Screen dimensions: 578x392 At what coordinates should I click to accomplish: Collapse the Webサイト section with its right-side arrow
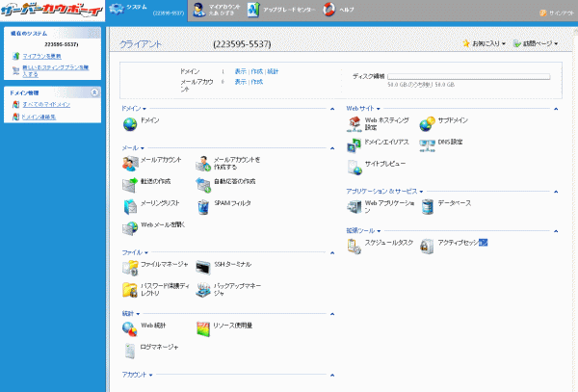coord(556,108)
